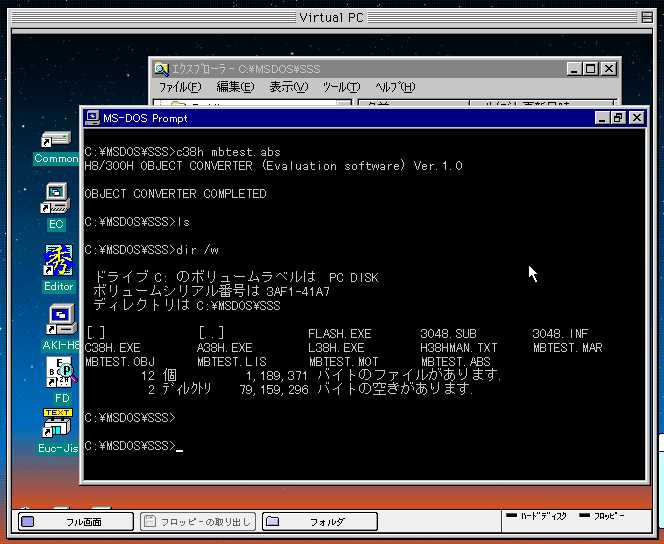This screenshot has height=544, width=664.
Task: Click the ハードディスク activity indicator
Action: [x=536, y=516]
